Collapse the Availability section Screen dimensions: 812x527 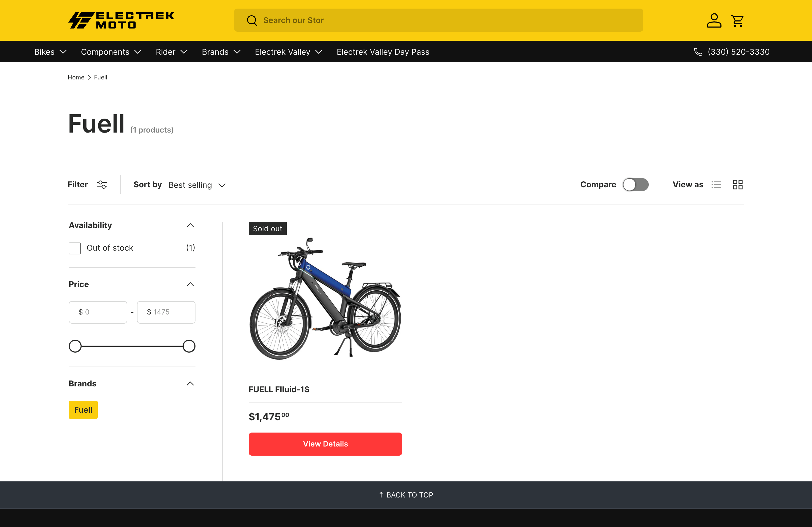[x=190, y=225]
